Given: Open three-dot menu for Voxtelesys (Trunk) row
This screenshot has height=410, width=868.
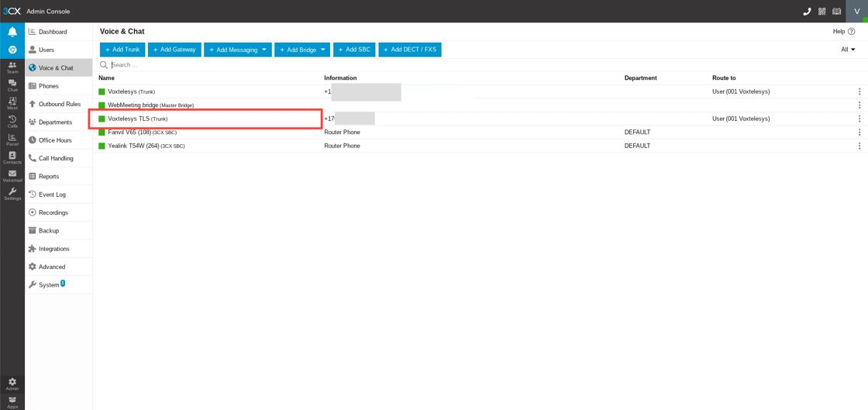Looking at the screenshot, I should click(859, 91).
